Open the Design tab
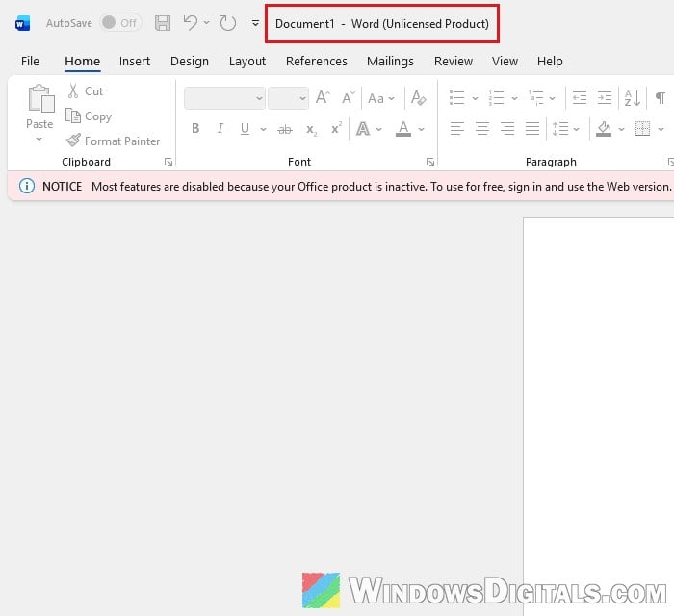 [x=190, y=62]
